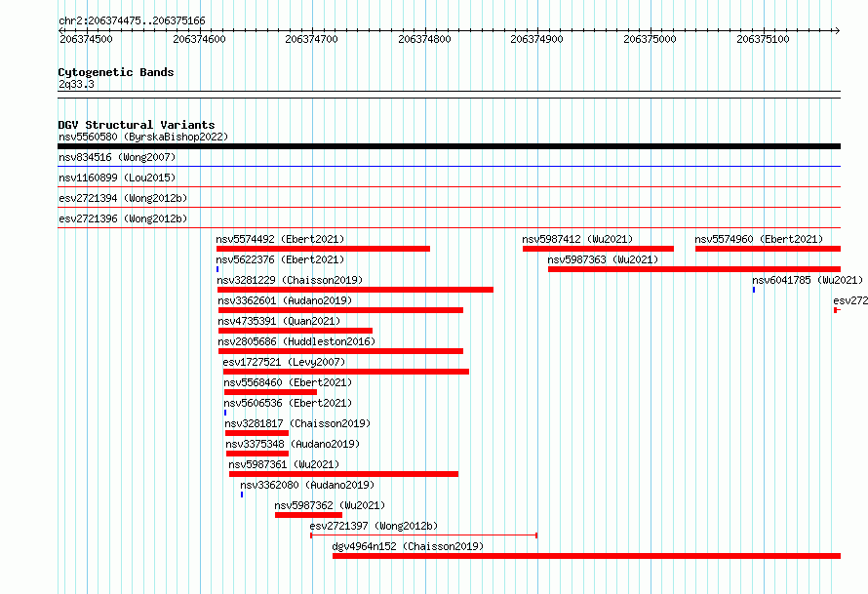Click the small blue marker under nsv5622376
This screenshot has width=868, height=594.
coord(217,269)
